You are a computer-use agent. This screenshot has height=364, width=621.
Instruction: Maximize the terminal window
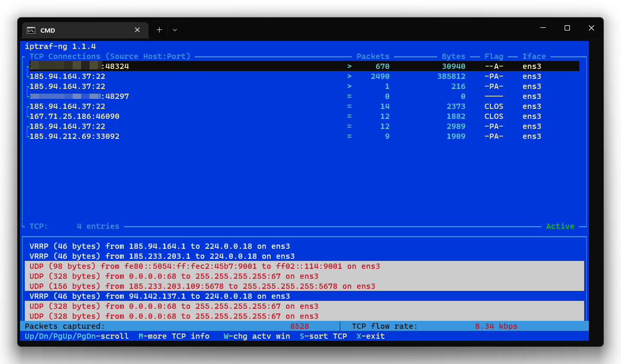567,28
